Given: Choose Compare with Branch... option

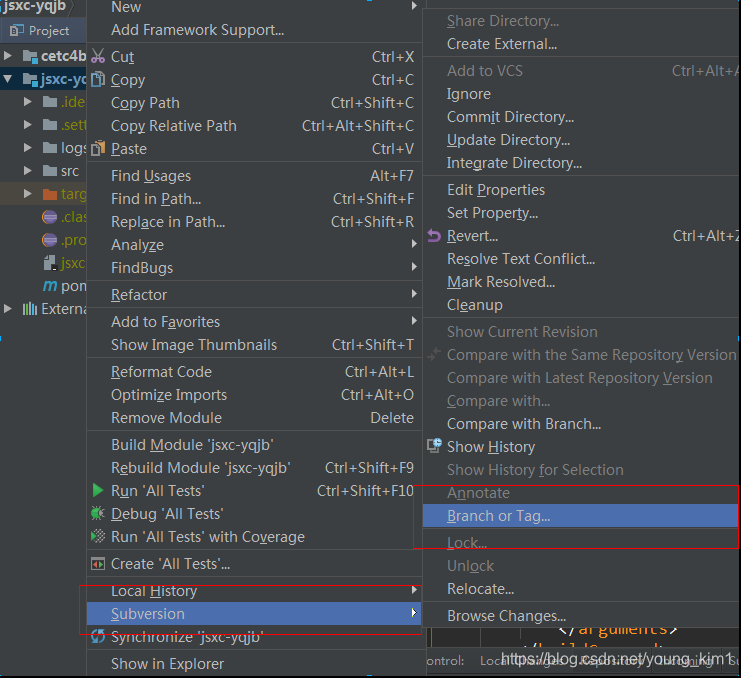Looking at the screenshot, I should tap(580, 424).
